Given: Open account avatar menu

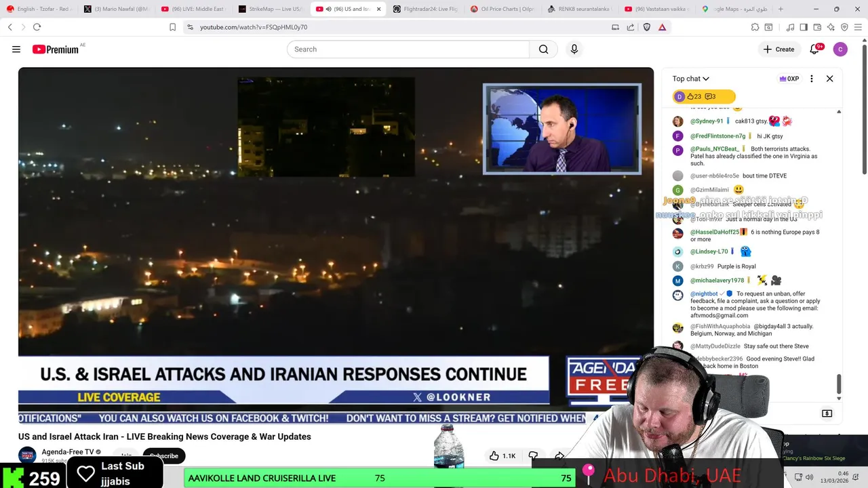Looking at the screenshot, I should pyautogui.click(x=840, y=49).
